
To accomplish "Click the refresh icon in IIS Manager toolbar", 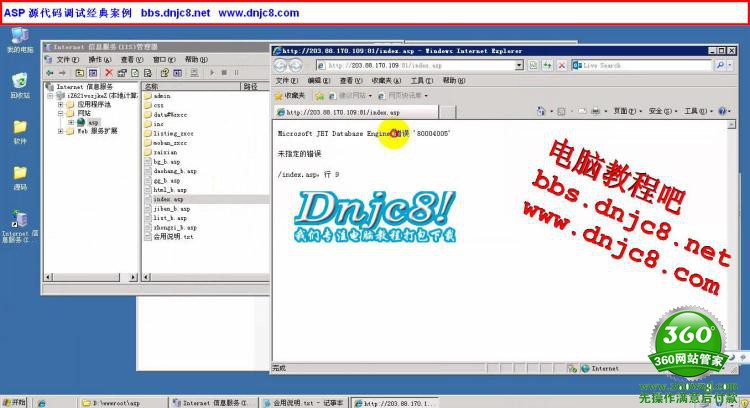I will pyautogui.click(x=135, y=73).
